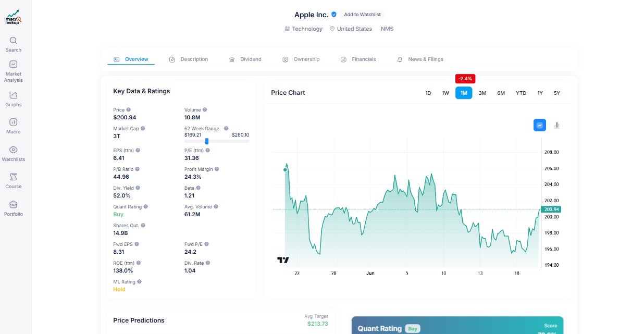Image resolution: width=644 pixels, height=334 pixels.
Task: Click the P/B Ratio help icon
Action: [138, 169]
